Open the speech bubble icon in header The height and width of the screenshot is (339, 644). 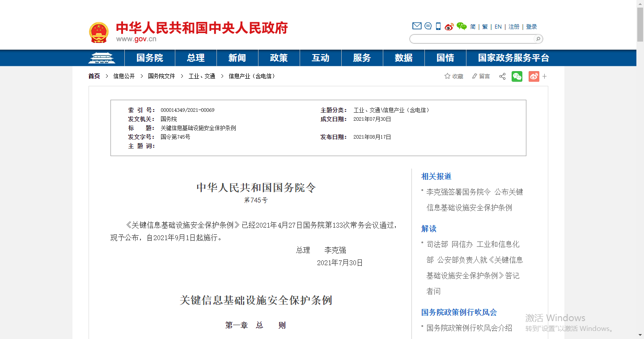pyautogui.click(x=428, y=26)
